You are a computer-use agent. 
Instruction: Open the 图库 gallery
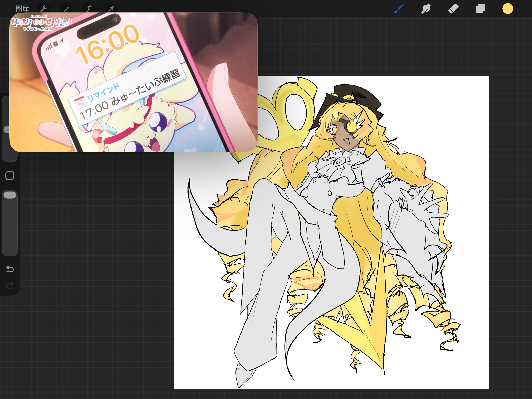tap(22, 9)
